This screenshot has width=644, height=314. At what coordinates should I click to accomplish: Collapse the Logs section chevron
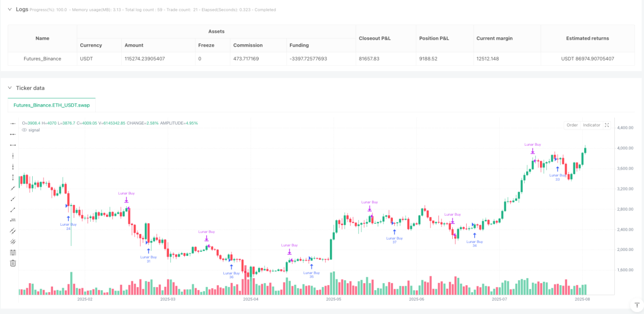click(x=9, y=9)
